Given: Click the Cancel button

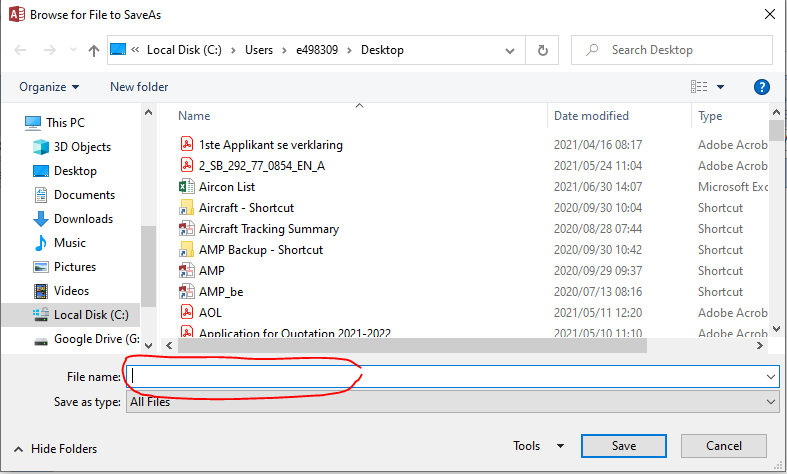Looking at the screenshot, I should pos(724,446).
